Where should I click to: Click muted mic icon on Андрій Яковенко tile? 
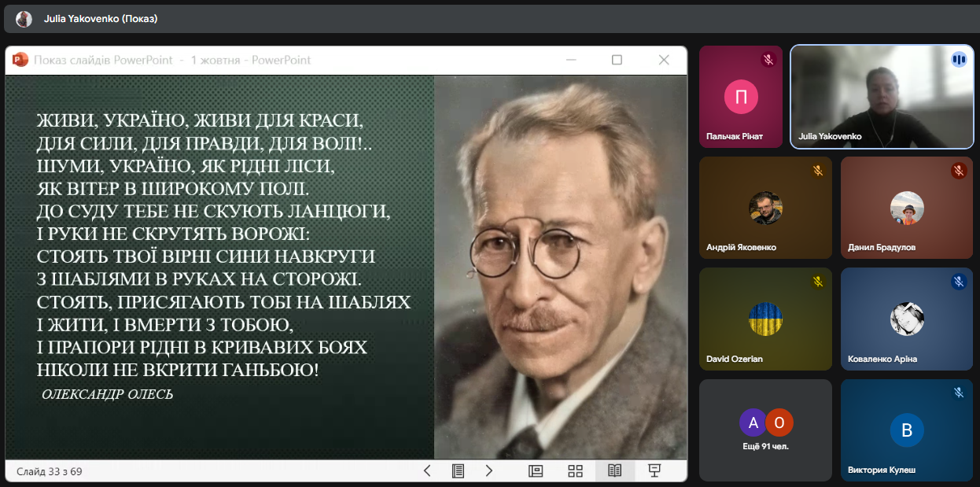pos(817,171)
